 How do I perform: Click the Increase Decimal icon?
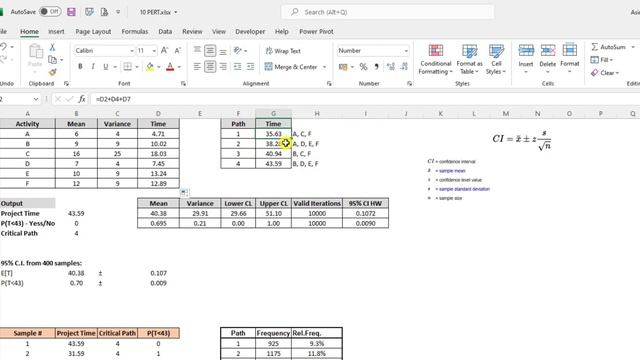(391, 67)
